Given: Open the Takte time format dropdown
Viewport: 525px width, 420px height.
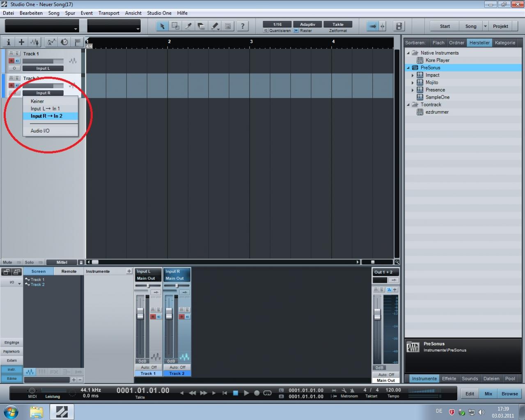Looking at the screenshot, I should tap(338, 24).
